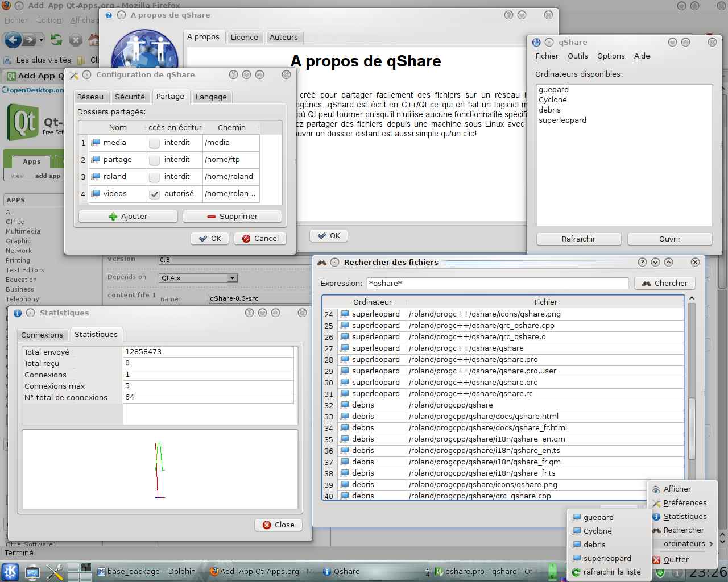Image resolution: width=728 pixels, height=582 pixels.
Task: Click Close button in Statistiques window
Action: (279, 525)
